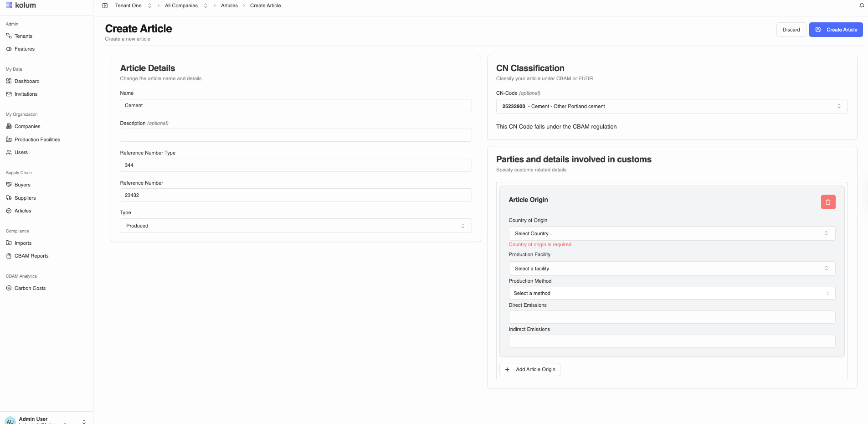
Task: Delete the Article Origin with trash icon
Action: pyautogui.click(x=828, y=202)
